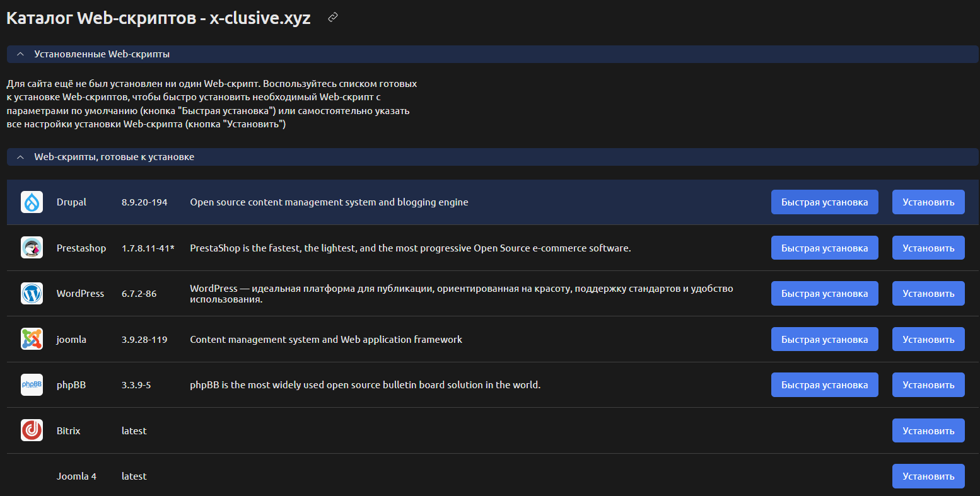Click the link icon beside page title
Image resolution: width=980 pixels, height=496 pixels.
333,18
